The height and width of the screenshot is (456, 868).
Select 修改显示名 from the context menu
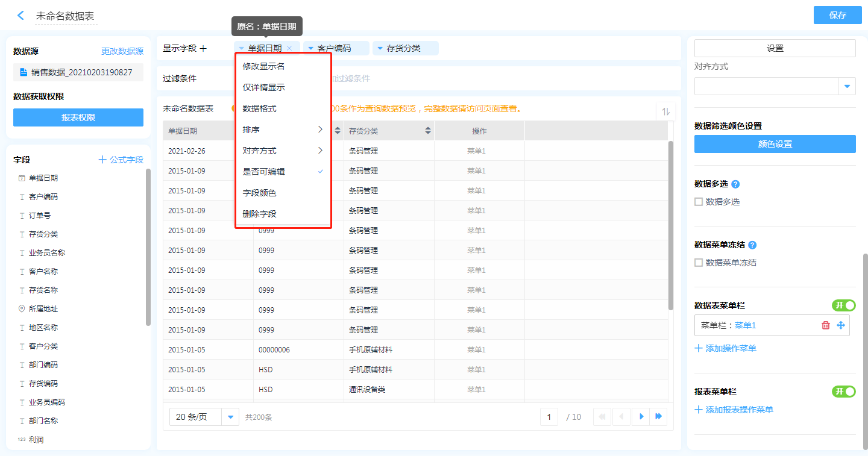point(263,66)
